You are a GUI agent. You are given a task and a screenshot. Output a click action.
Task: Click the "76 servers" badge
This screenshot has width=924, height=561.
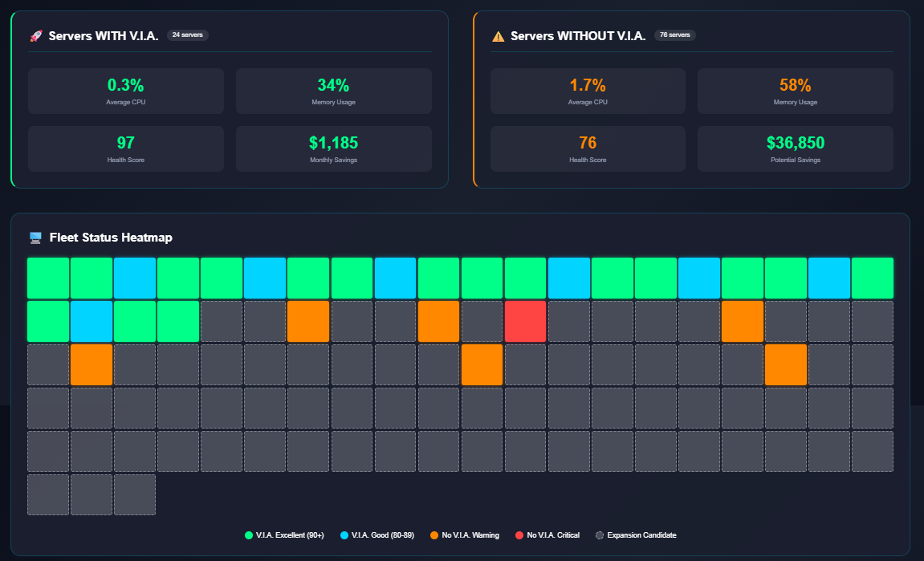[x=675, y=35]
